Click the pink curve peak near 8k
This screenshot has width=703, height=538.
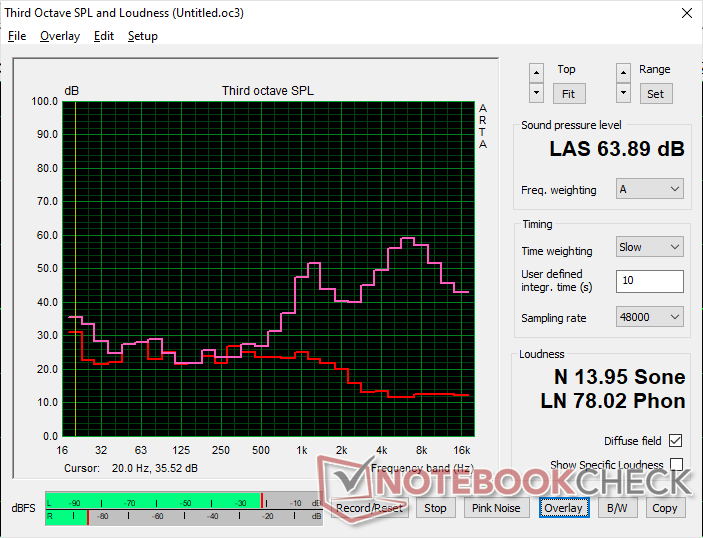pos(408,238)
